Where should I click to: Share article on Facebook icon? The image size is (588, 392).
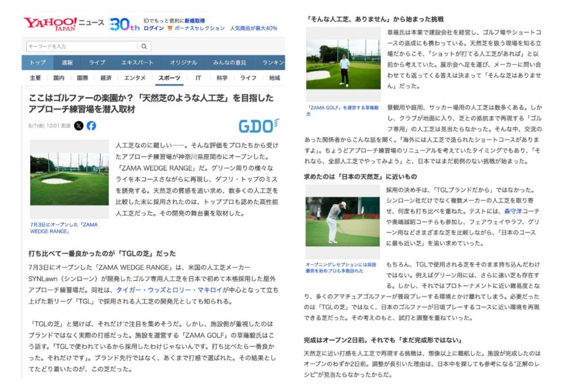tap(91, 126)
